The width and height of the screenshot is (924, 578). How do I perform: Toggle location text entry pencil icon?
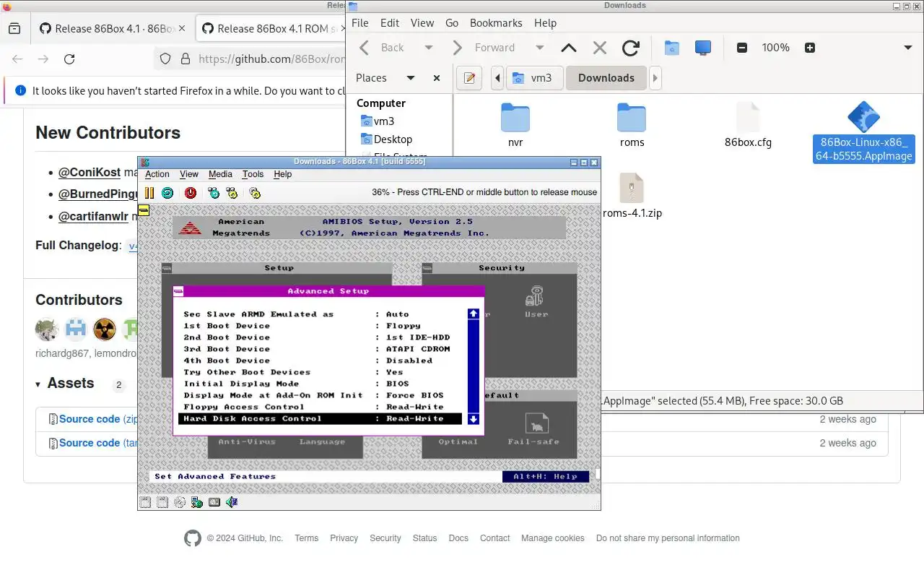pyautogui.click(x=469, y=78)
